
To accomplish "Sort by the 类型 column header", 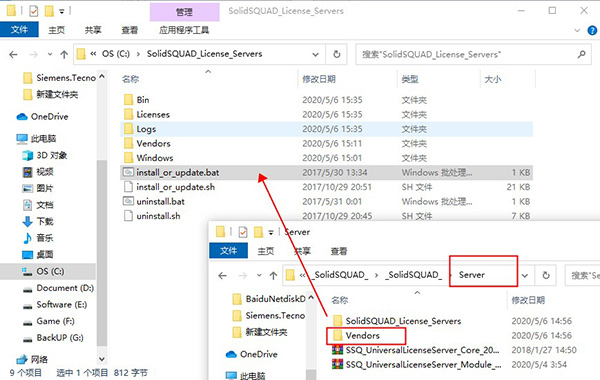I will 410,79.
